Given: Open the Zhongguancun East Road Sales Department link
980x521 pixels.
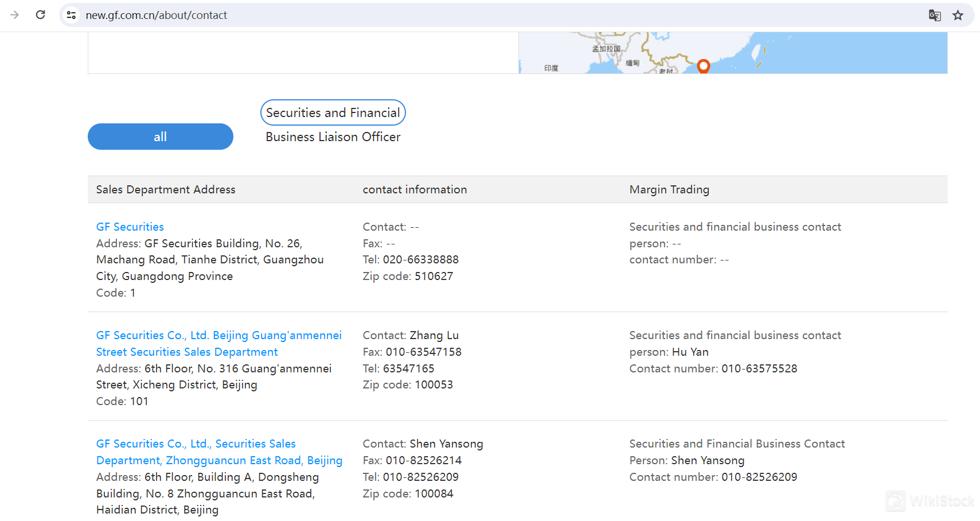Looking at the screenshot, I should point(219,452).
